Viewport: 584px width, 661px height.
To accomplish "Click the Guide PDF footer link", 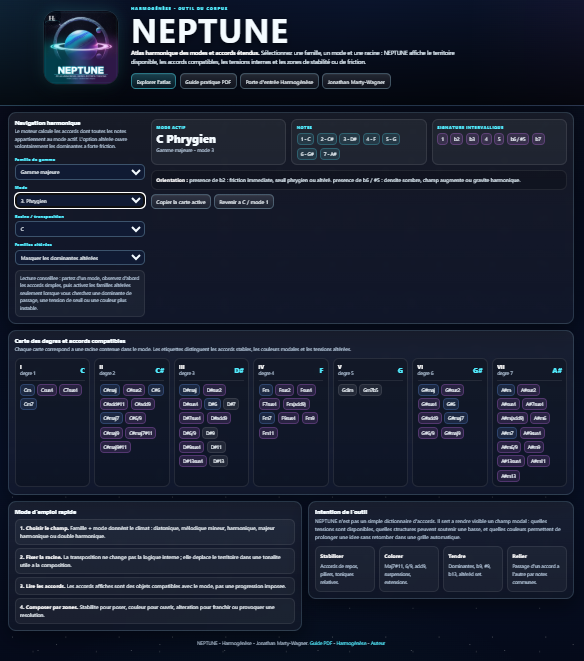I will 321,643.
